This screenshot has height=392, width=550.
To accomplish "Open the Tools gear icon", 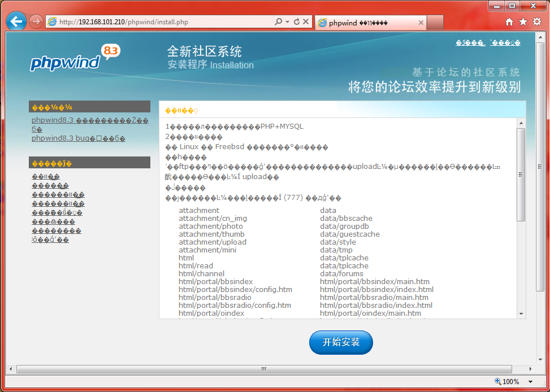I will pos(537,21).
